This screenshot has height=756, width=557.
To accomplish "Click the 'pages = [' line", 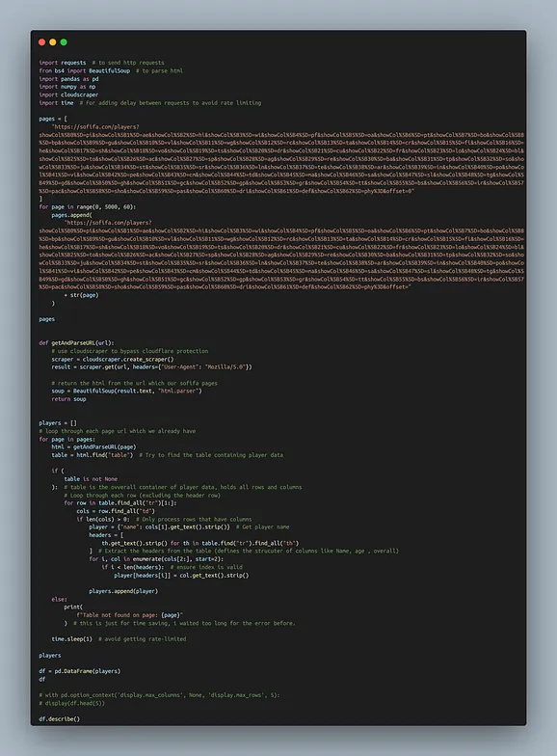I will click(53, 119).
